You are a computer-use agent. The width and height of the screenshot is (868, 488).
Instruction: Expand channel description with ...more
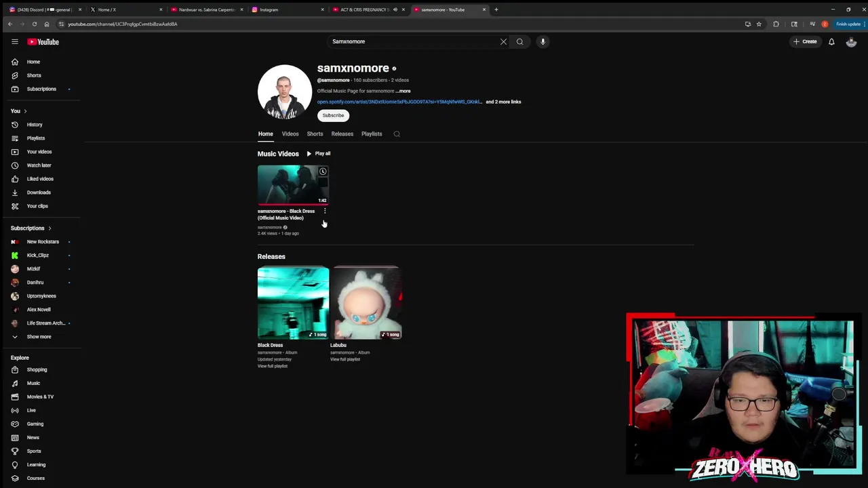click(x=403, y=91)
